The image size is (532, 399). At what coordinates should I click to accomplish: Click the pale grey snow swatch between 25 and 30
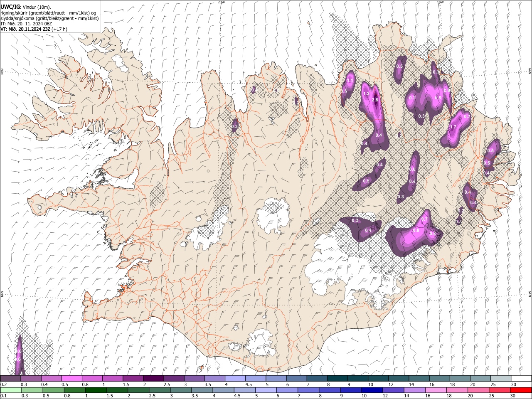click(x=500, y=378)
